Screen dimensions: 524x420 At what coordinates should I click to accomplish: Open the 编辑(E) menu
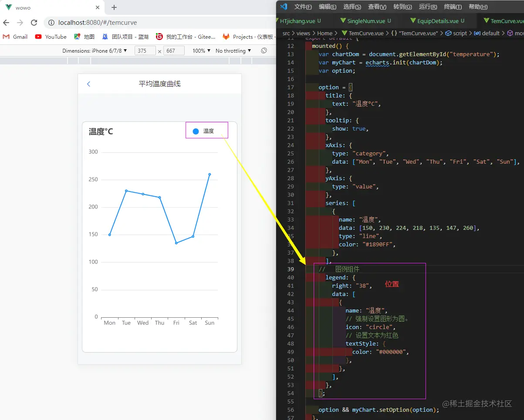[x=328, y=7]
